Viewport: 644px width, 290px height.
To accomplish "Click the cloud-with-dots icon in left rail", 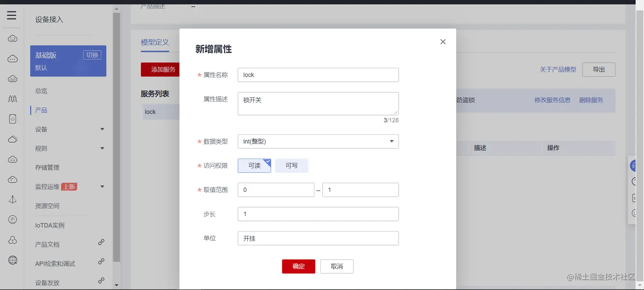I will [13, 59].
